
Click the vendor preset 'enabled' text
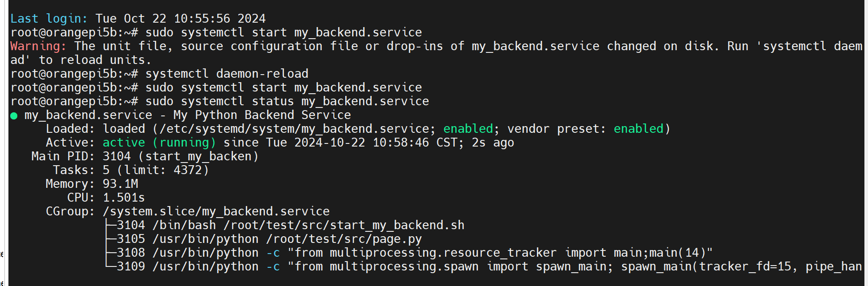point(639,129)
